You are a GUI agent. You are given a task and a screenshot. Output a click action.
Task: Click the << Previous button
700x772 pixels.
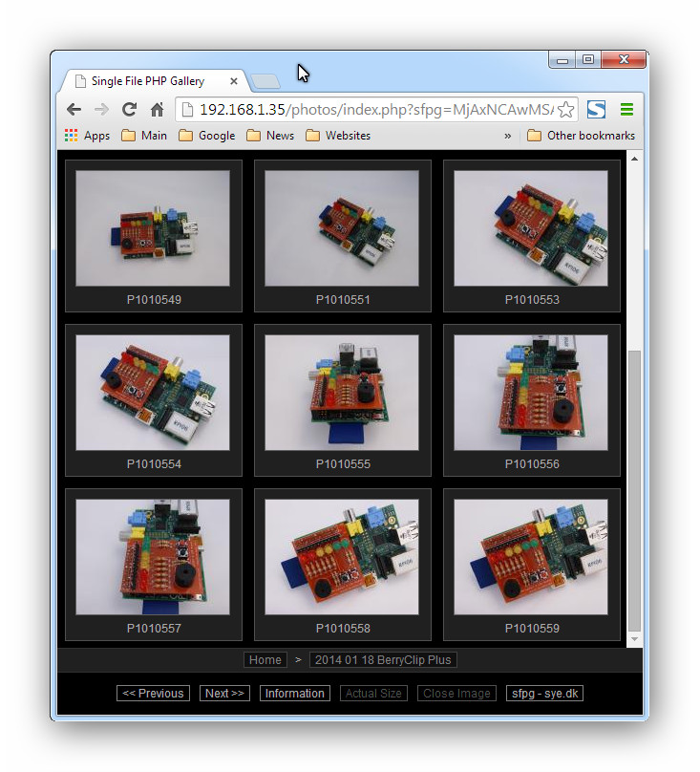(153, 694)
